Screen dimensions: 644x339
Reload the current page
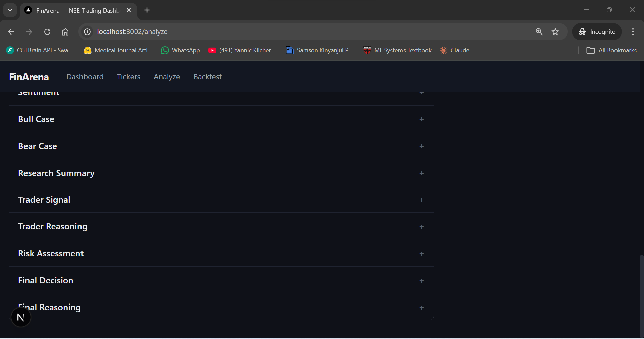click(47, 32)
